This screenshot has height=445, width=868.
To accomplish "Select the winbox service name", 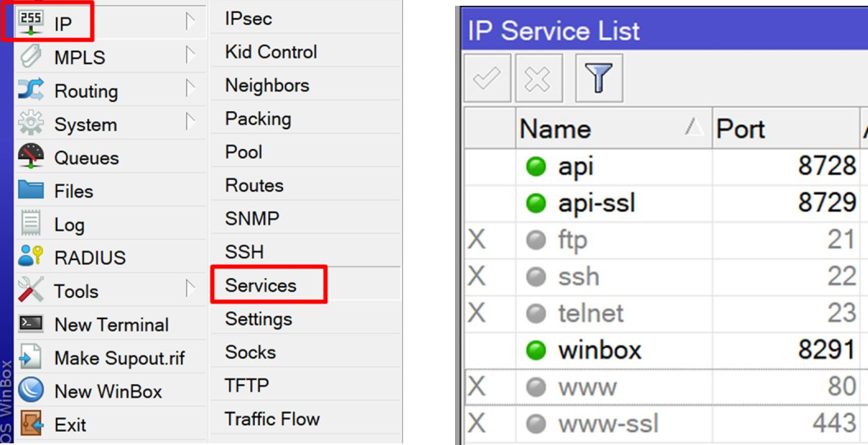I will [x=600, y=350].
